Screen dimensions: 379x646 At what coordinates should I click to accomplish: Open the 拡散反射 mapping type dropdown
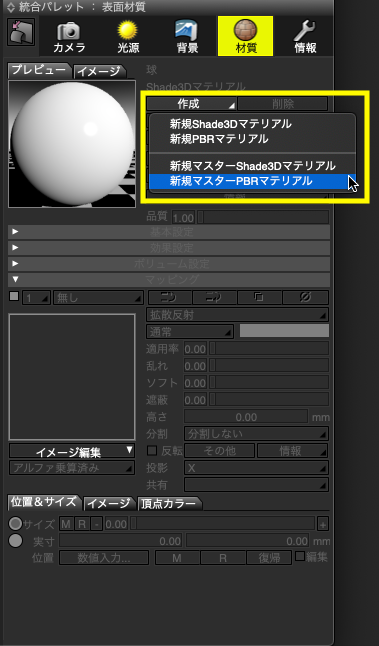[x=237, y=315]
